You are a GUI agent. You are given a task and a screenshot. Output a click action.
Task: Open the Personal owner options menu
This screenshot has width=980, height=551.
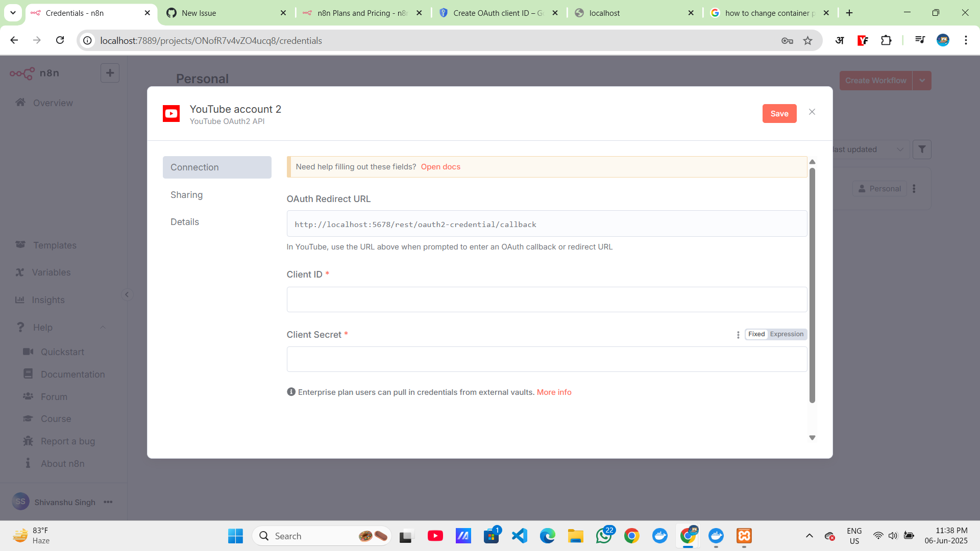(x=914, y=188)
